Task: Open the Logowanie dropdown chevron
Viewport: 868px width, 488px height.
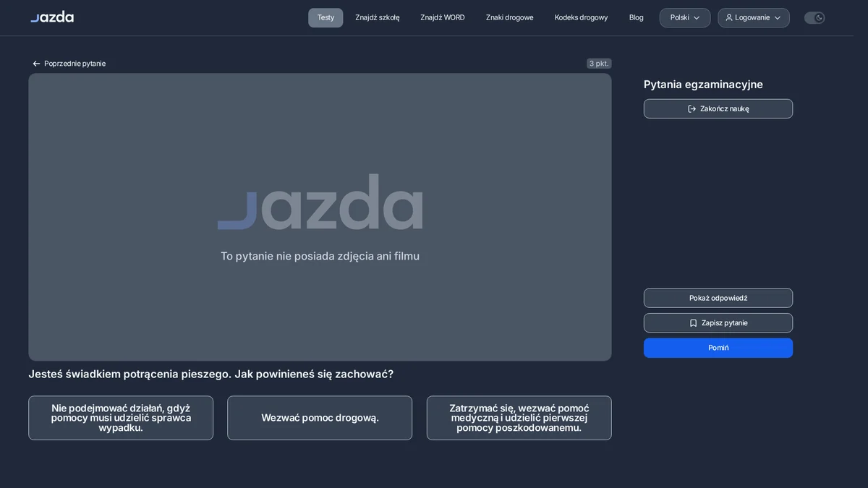Action: click(778, 17)
